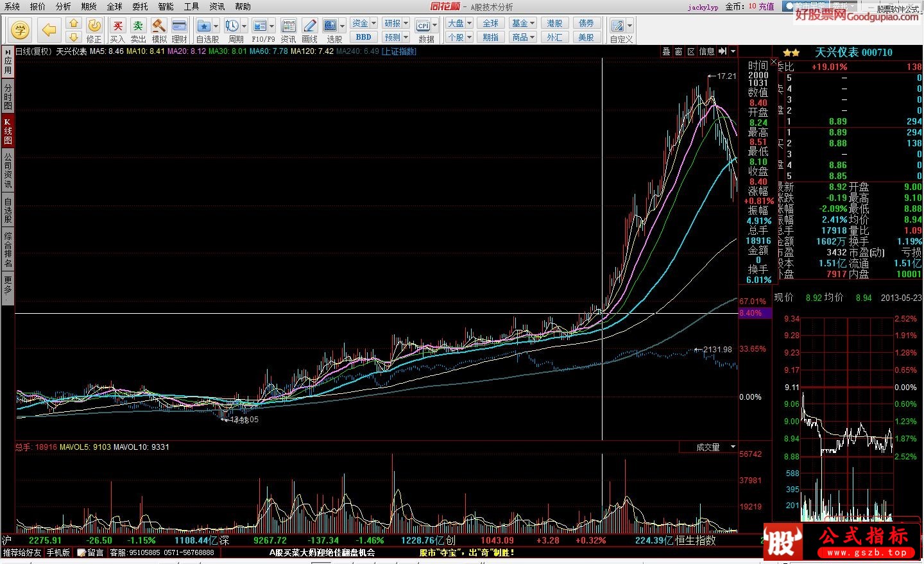Click the 全球 markets button
The image size is (924, 564).
(491, 23)
